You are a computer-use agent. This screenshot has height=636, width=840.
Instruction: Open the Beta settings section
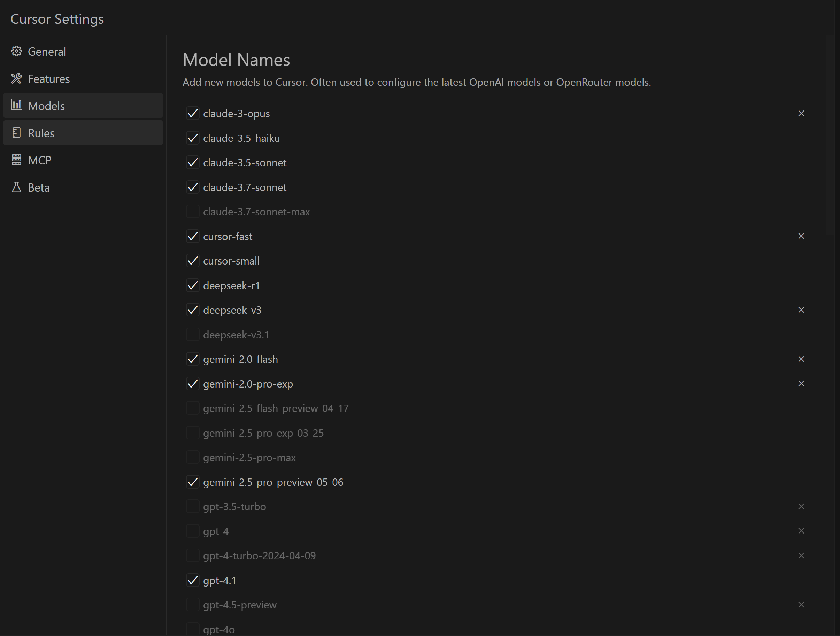click(83, 187)
